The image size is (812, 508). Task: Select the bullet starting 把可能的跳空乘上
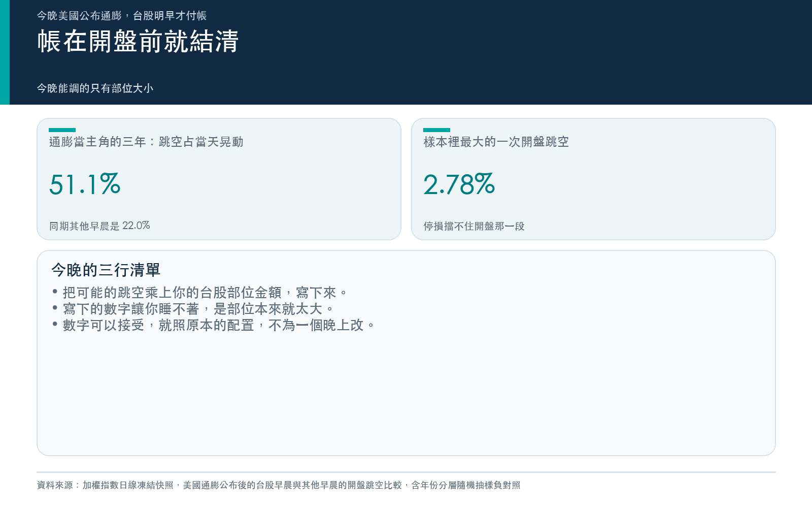point(200,293)
